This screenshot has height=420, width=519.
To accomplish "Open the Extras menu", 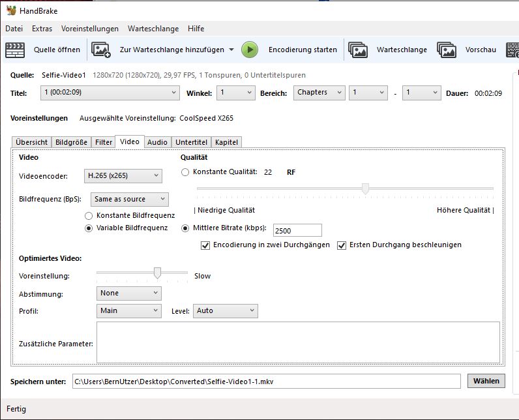I will click(x=42, y=29).
